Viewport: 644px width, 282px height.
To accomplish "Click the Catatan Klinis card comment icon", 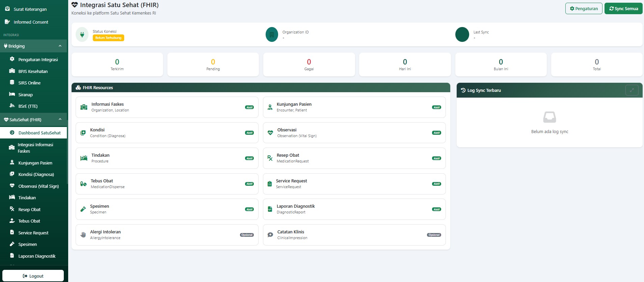I will 270,235.
